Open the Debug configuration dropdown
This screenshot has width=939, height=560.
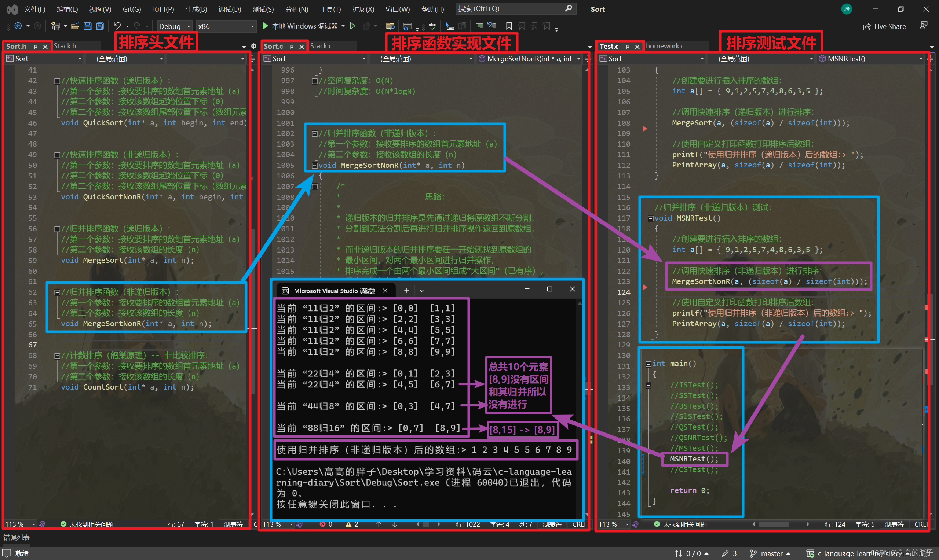coord(175,26)
